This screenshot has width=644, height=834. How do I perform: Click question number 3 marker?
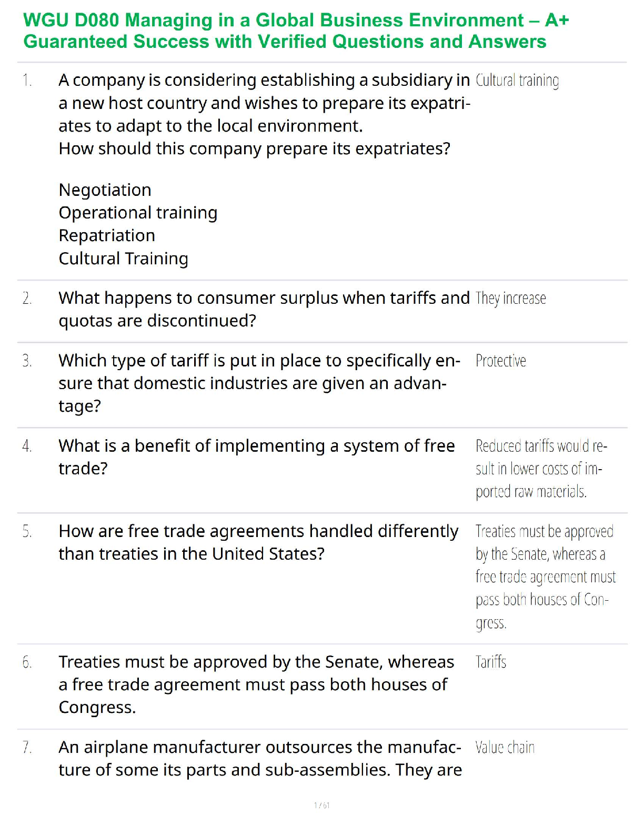27,361
